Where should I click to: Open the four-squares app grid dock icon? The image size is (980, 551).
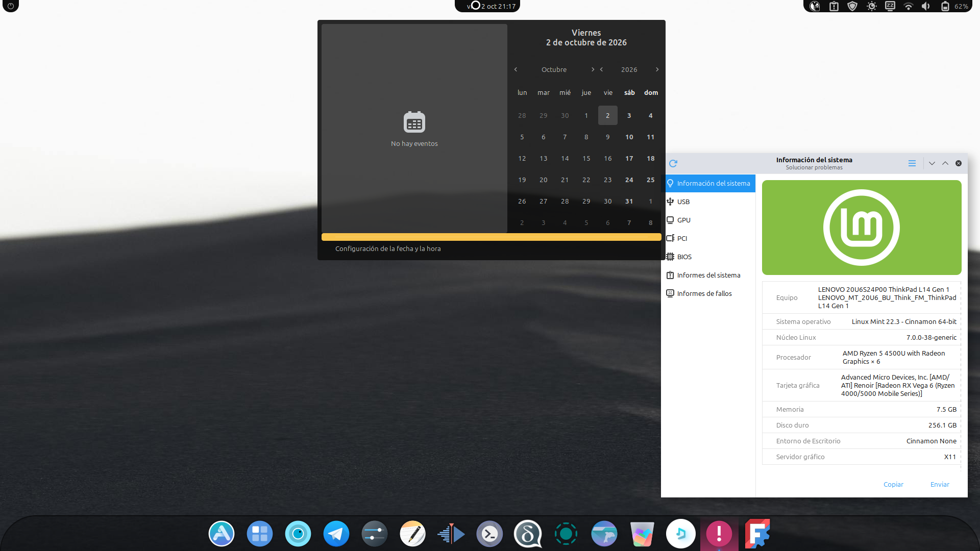pos(259,534)
